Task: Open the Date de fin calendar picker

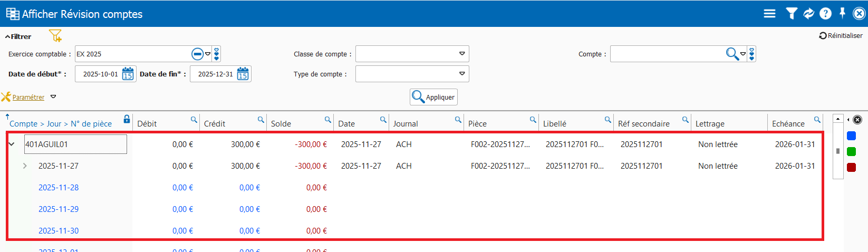Action: pyautogui.click(x=243, y=74)
